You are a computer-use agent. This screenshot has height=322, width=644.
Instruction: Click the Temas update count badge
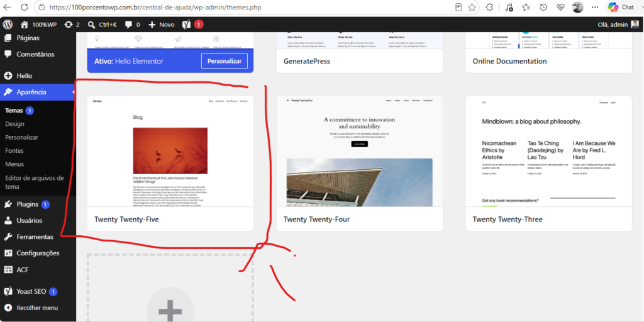(x=30, y=111)
